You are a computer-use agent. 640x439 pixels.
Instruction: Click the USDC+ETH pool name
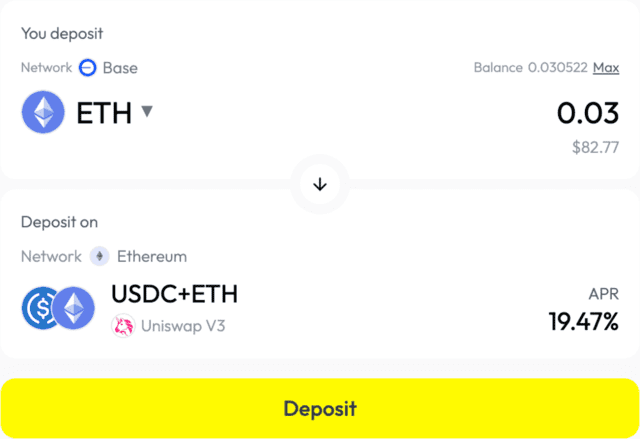coord(174,294)
